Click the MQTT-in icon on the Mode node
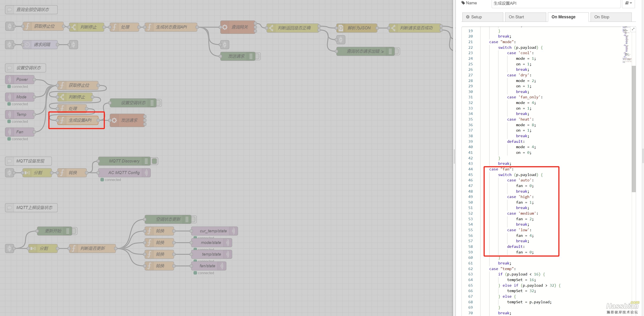 tap(9, 97)
